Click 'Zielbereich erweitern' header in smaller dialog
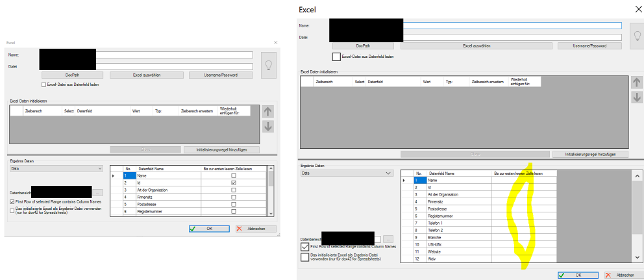This screenshot has width=644, height=280. tap(198, 111)
